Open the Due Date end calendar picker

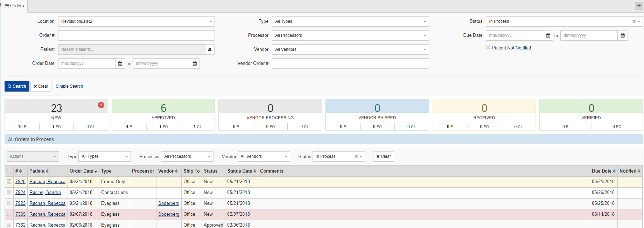point(623,35)
